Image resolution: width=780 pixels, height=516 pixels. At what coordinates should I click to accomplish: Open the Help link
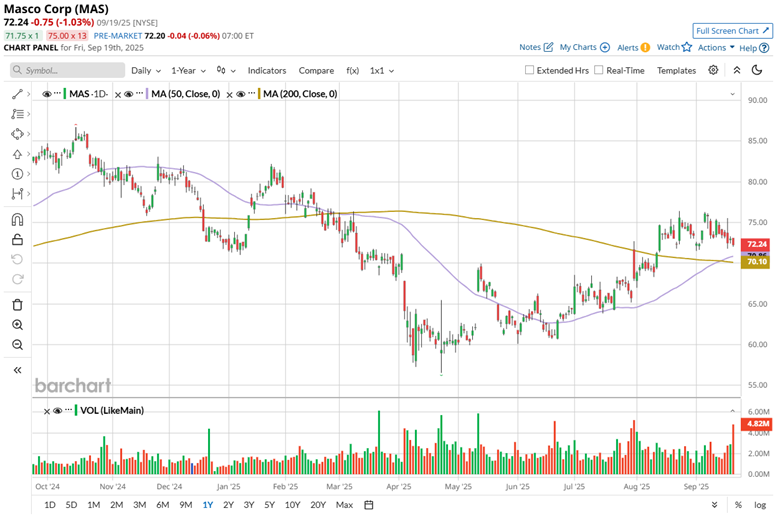point(754,48)
